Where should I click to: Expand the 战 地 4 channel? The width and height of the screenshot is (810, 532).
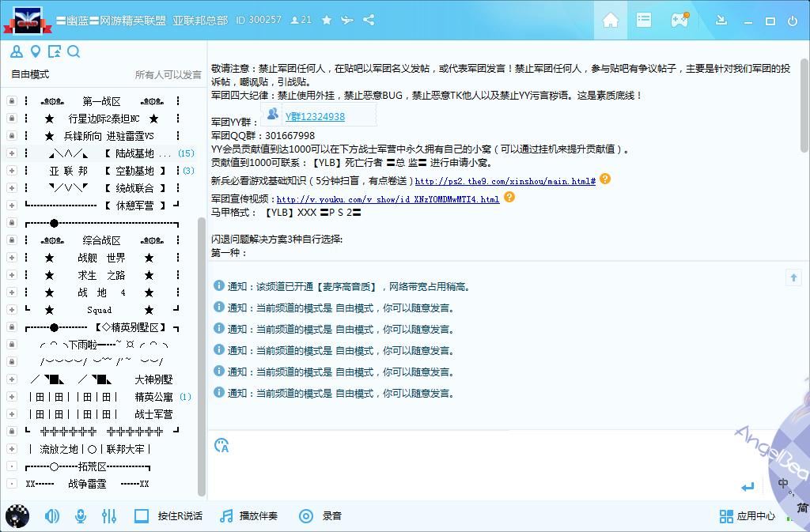tap(11, 292)
